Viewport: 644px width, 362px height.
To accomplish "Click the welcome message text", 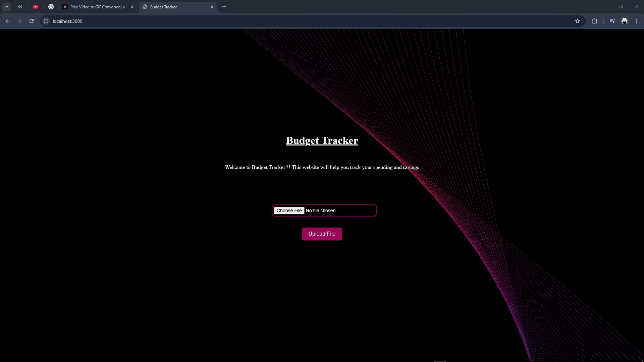I will pos(322,167).
